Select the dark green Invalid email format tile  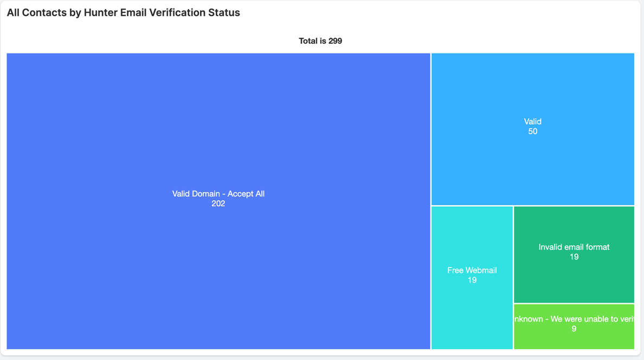(x=574, y=282)
